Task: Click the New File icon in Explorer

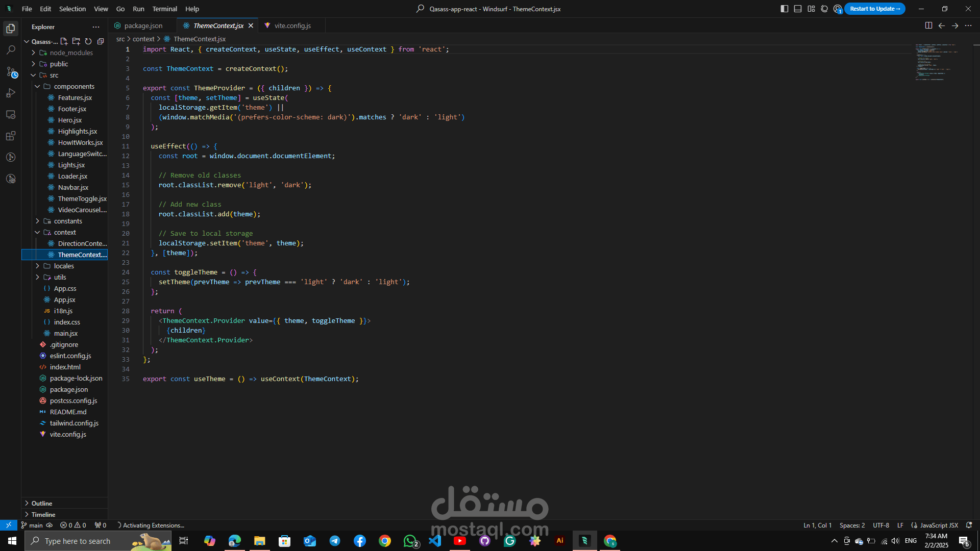Action: [x=64, y=41]
